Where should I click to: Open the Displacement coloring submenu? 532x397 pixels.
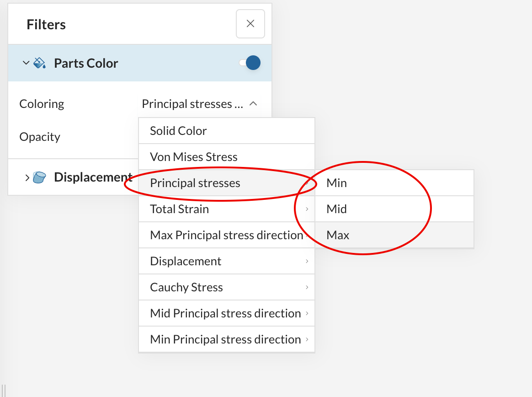coord(226,261)
